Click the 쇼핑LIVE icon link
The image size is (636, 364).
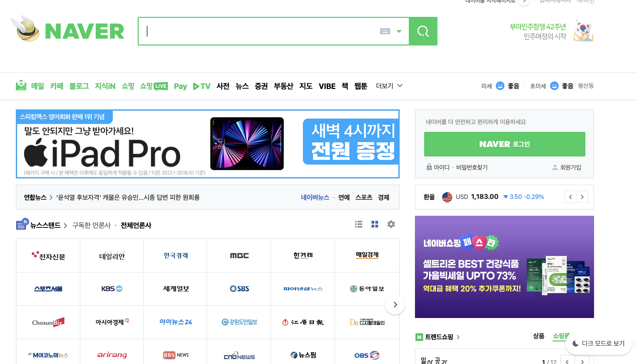coord(154,86)
